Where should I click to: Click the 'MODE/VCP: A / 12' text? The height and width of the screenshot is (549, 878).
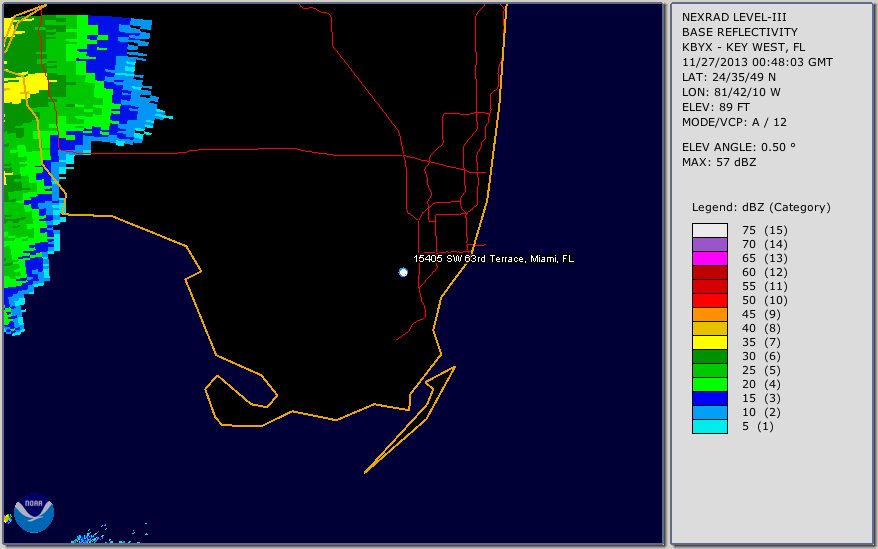pyautogui.click(x=734, y=122)
